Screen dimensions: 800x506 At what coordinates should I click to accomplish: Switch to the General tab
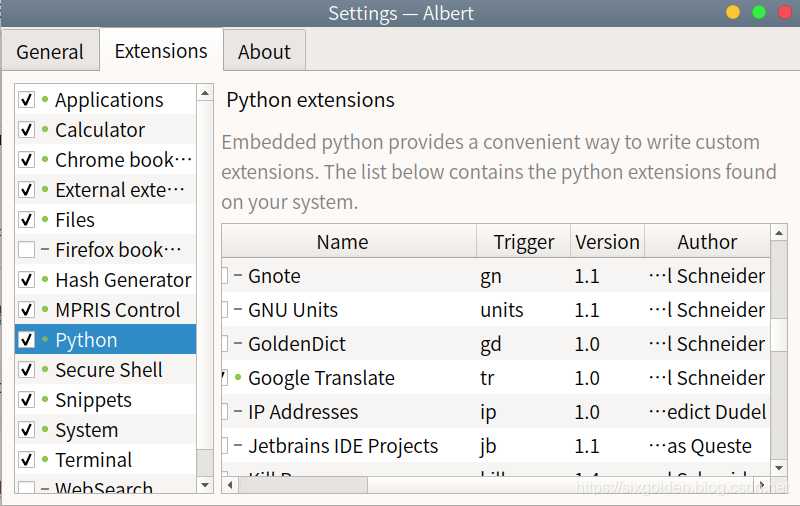[50, 52]
